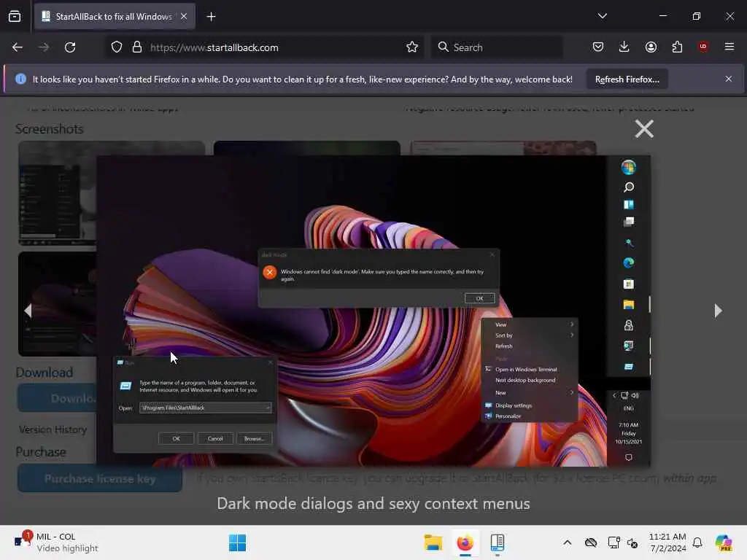This screenshot has width=747, height=560.
Task: Click the cloud sync tray icon
Action: (591, 542)
